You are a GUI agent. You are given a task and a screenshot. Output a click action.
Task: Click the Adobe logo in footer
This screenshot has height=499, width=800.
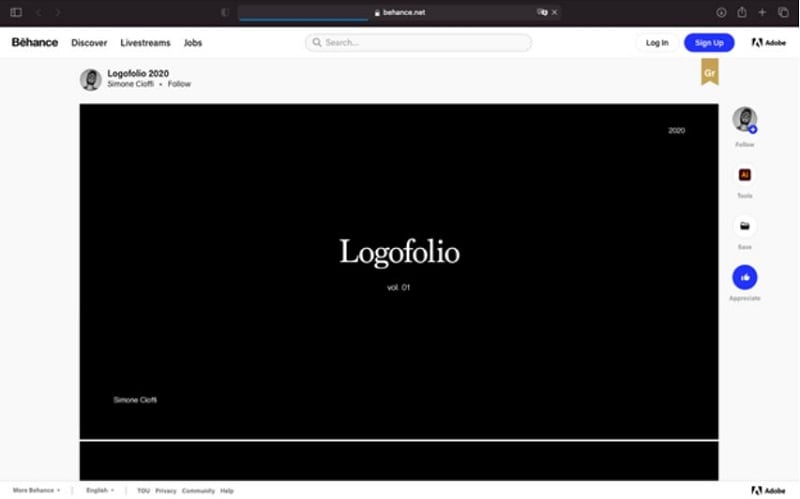pos(768,491)
